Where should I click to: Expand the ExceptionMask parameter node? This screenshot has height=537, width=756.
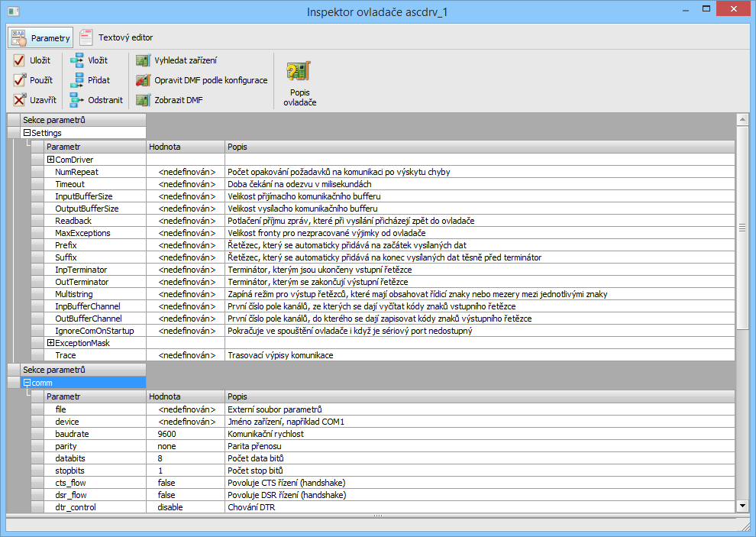[x=51, y=343]
